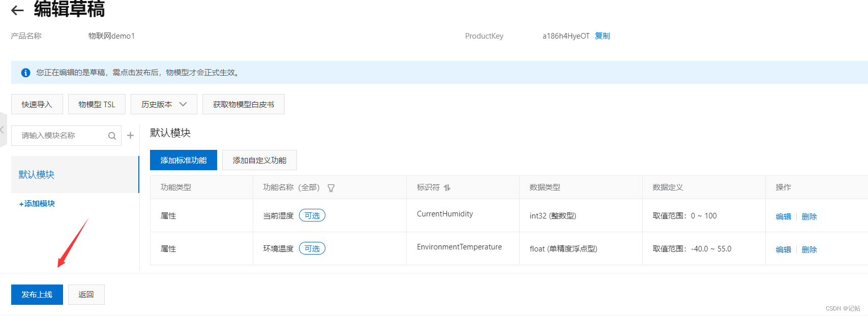Click 添加标准功能 button
The image size is (868, 316).
(183, 160)
